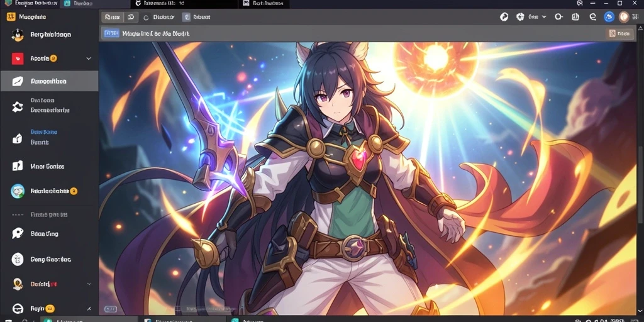Select the white ring icon in the bottom sidebar row
The width and height of the screenshot is (644, 322).
(x=17, y=308)
